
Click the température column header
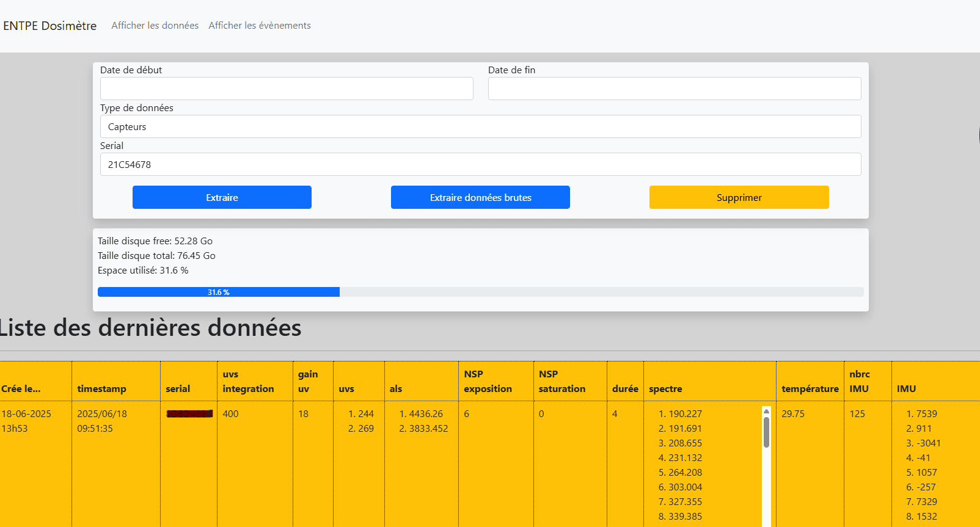tap(810, 389)
